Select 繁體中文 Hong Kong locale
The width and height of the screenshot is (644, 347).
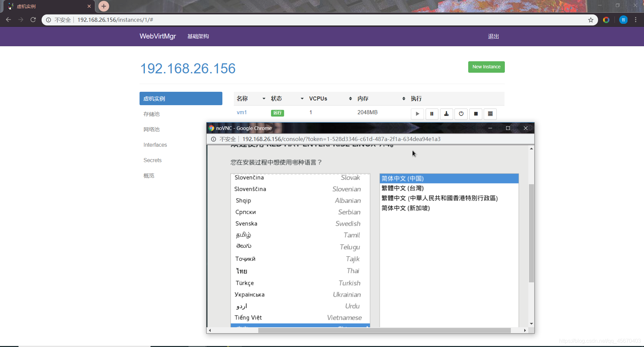pos(449,198)
